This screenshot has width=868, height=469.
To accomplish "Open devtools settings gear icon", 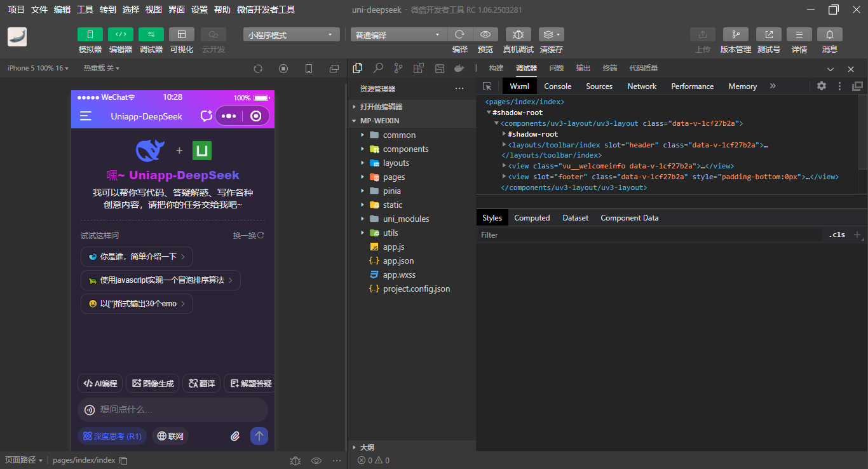I will 822,86.
